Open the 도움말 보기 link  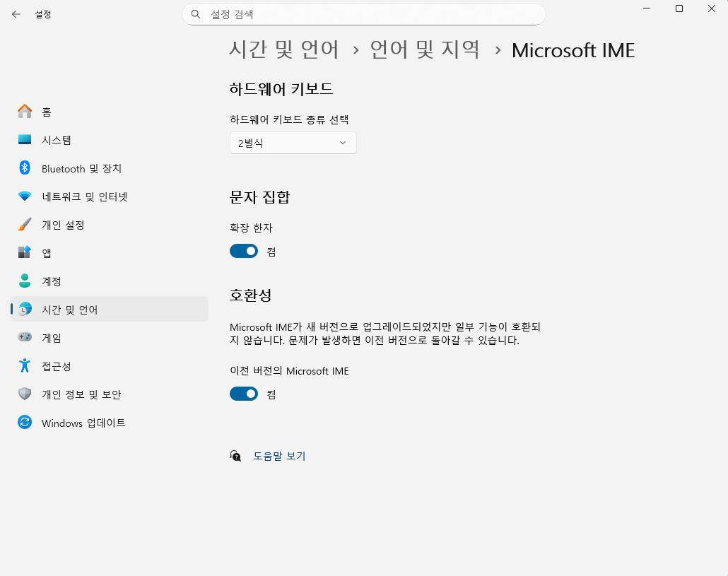coord(279,456)
